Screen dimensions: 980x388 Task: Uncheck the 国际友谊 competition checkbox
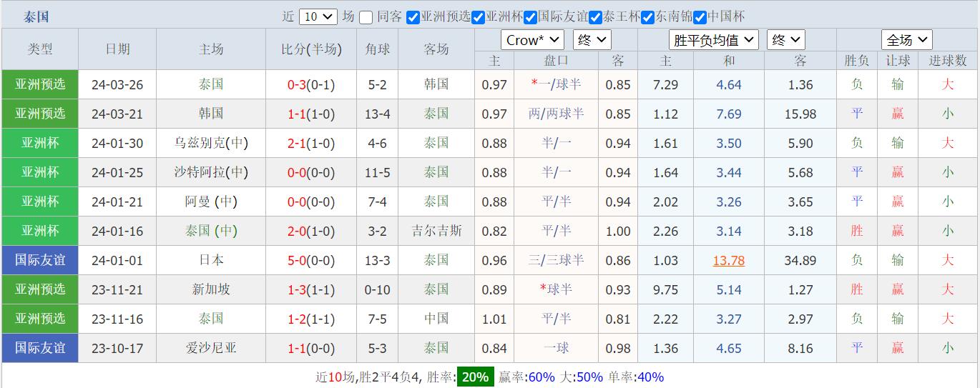[x=530, y=17]
